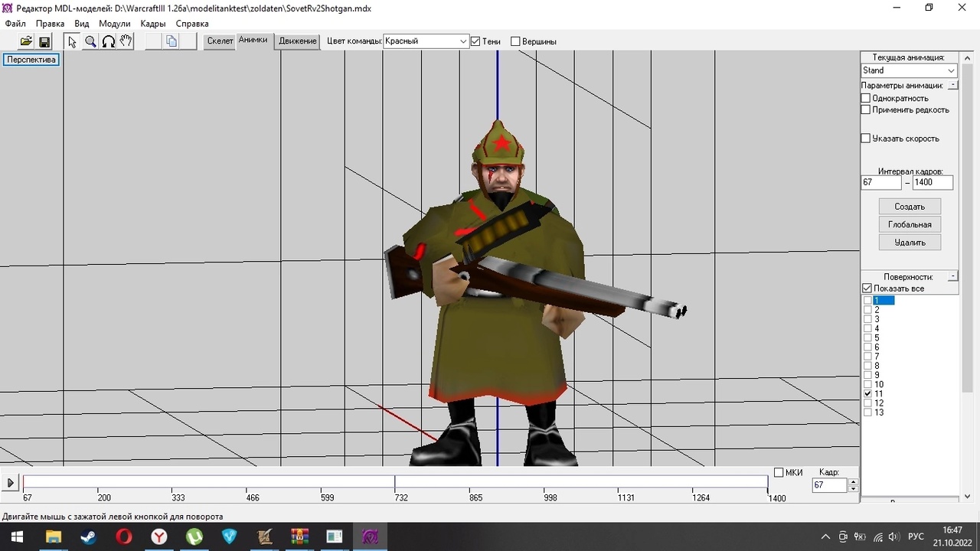
Task: Open WinRAR from the taskbar
Action: point(299,536)
